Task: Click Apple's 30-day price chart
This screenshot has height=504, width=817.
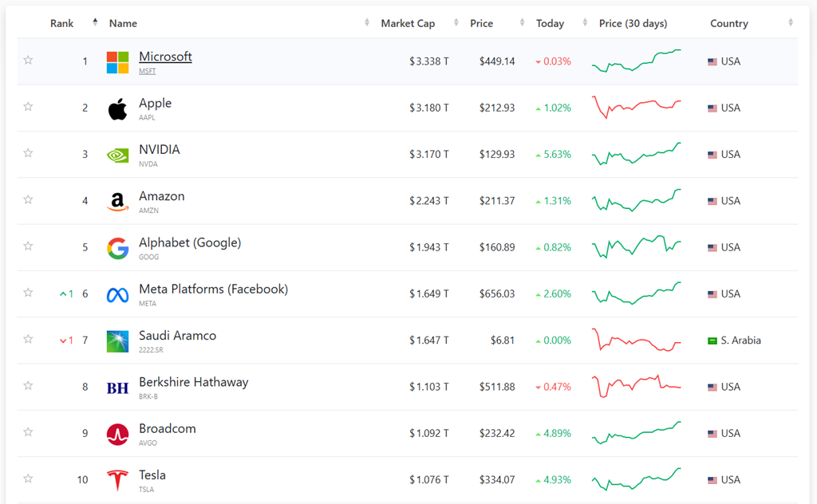Action: pyautogui.click(x=636, y=107)
